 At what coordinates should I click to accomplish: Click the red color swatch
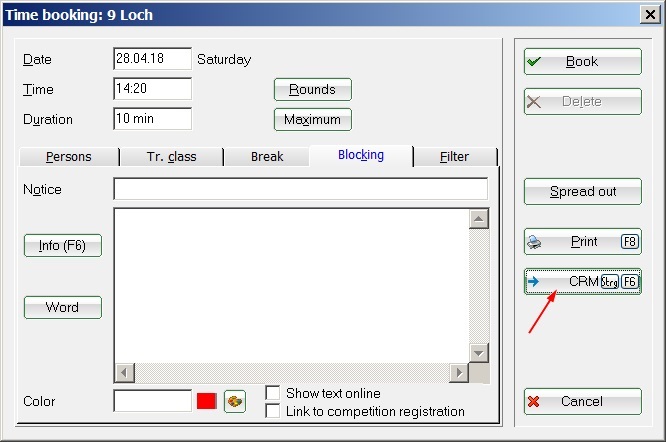(x=207, y=401)
